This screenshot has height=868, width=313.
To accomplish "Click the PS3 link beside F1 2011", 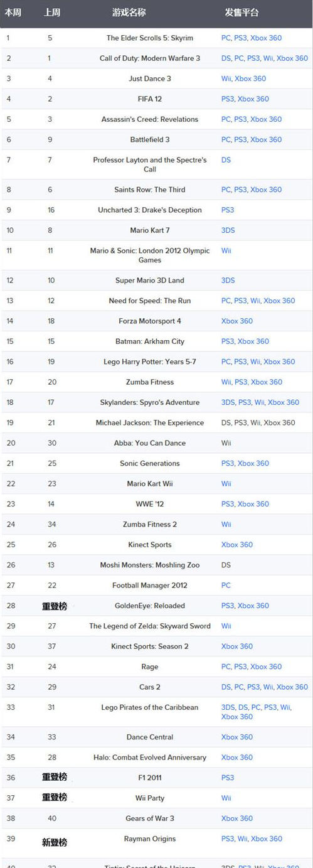I will tap(228, 778).
